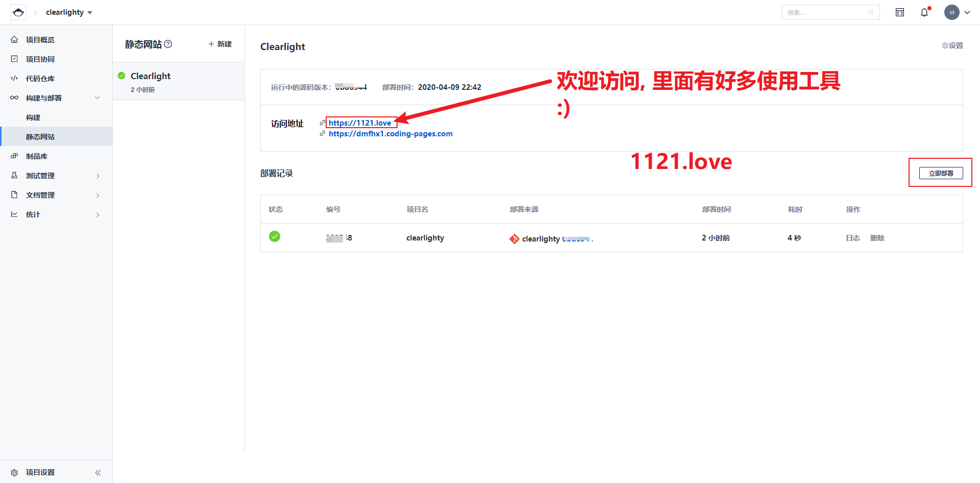Click the 项目协同 checkbox icon
This screenshot has width=980, height=483.
14,59
